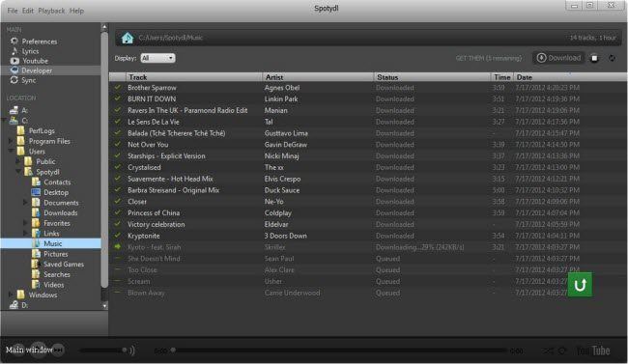Select the D: drive icon
The image size is (628, 364).
tap(14, 305)
